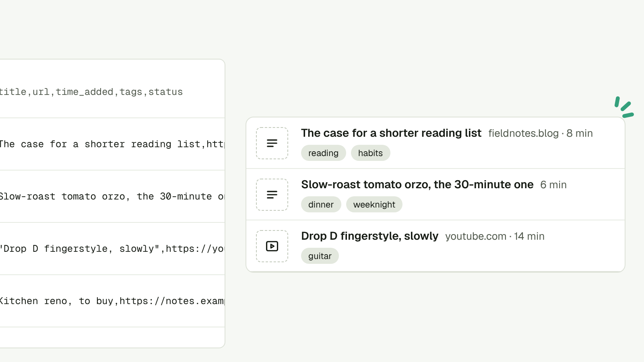Click CSV row 'Drop D fingerstyle, slowly'
Screen dimensions: 644x362
[x=112, y=249]
